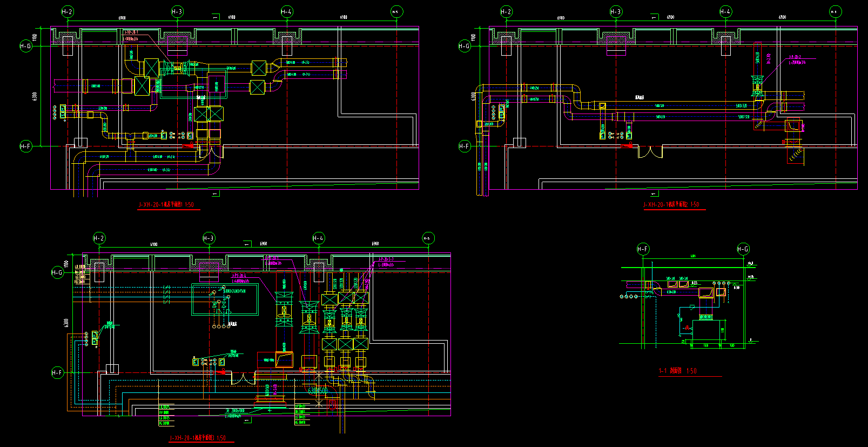Click the top section-cut marker 1 in 平面图1
Screen dimensions: 868x447
tap(216, 17)
